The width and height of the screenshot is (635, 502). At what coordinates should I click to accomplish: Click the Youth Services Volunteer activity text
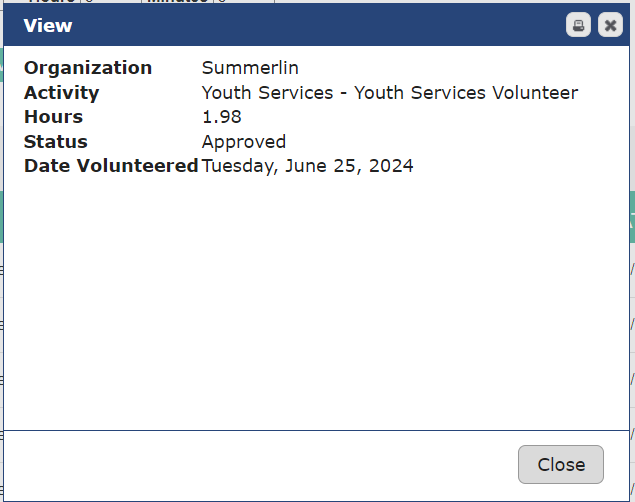click(389, 93)
